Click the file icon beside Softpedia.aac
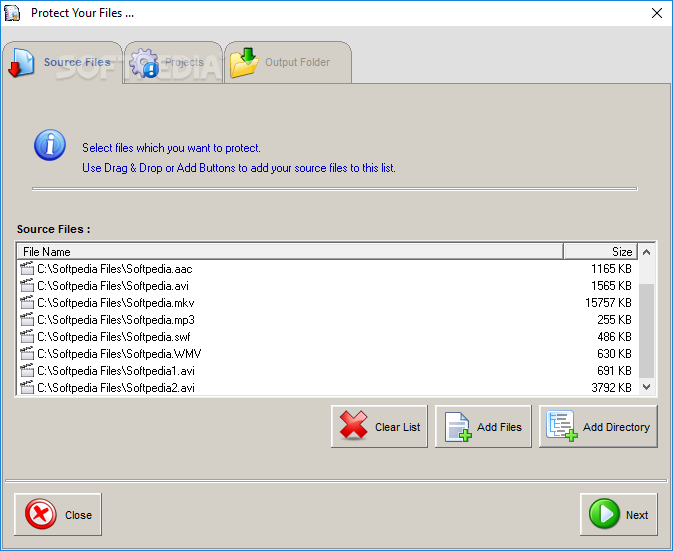The width and height of the screenshot is (673, 551). pos(27,269)
